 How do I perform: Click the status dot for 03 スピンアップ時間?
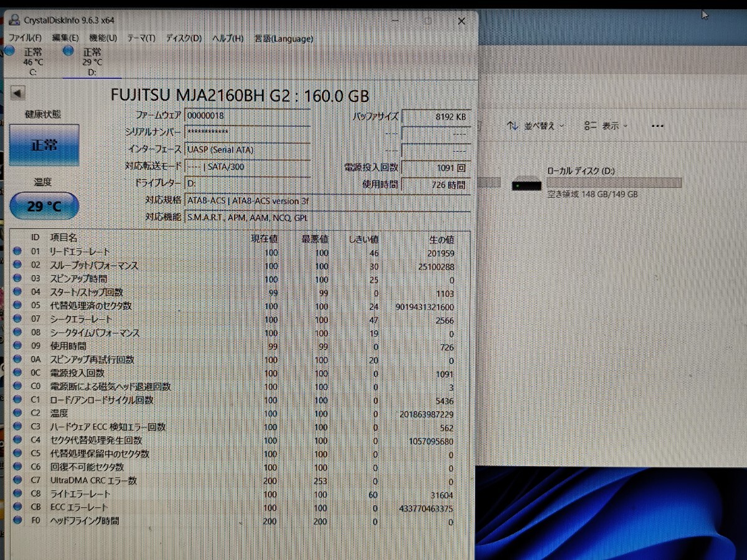[x=17, y=278]
